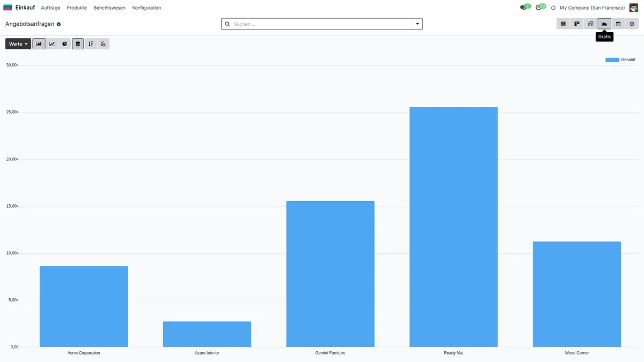
Task: Switch to pivot table view
Action: [x=591, y=24]
